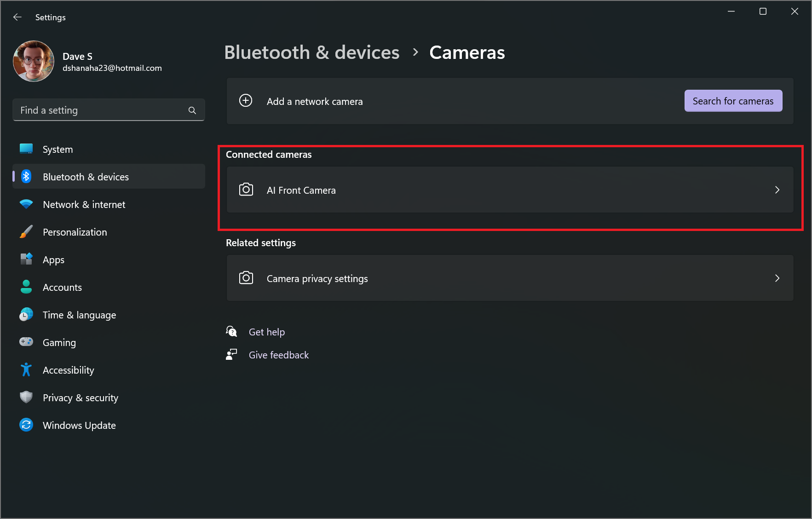Click the Windows Update sync icon

26,425
